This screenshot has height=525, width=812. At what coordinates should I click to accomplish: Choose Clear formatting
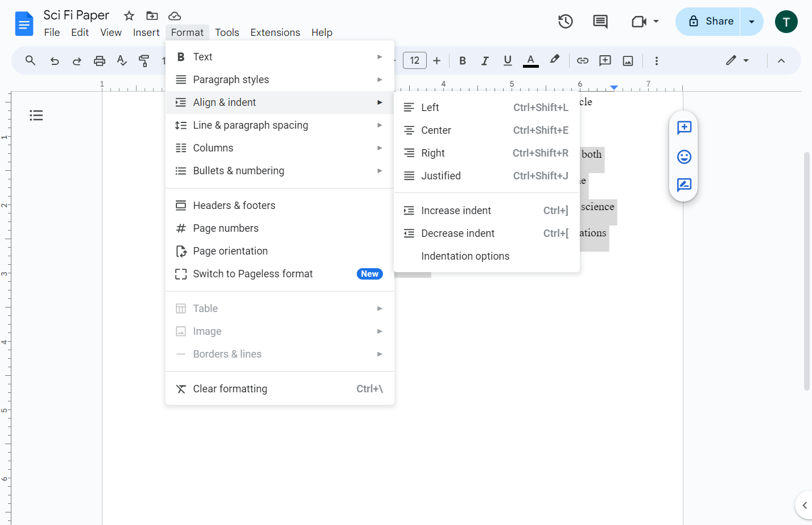coord(279,389)
